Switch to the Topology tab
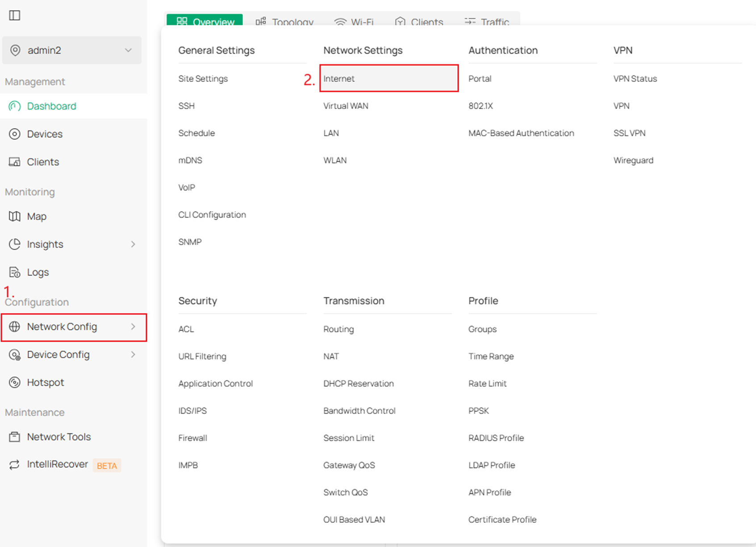756x547 pixels. tap(285, 21)
